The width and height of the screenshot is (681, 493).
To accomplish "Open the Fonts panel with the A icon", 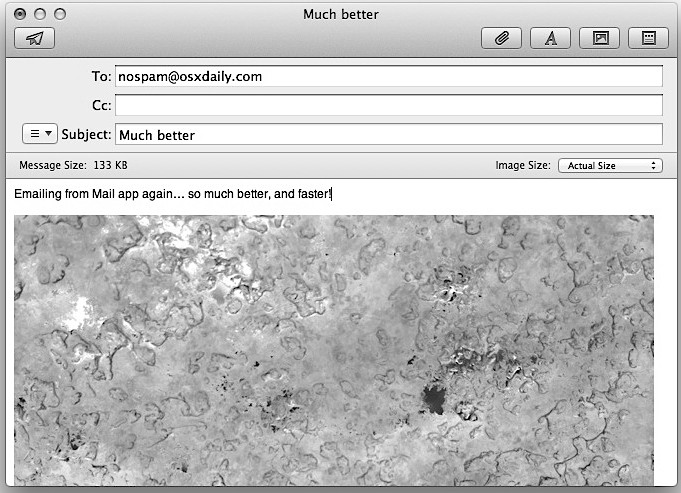I will click(x=550, y=38).
